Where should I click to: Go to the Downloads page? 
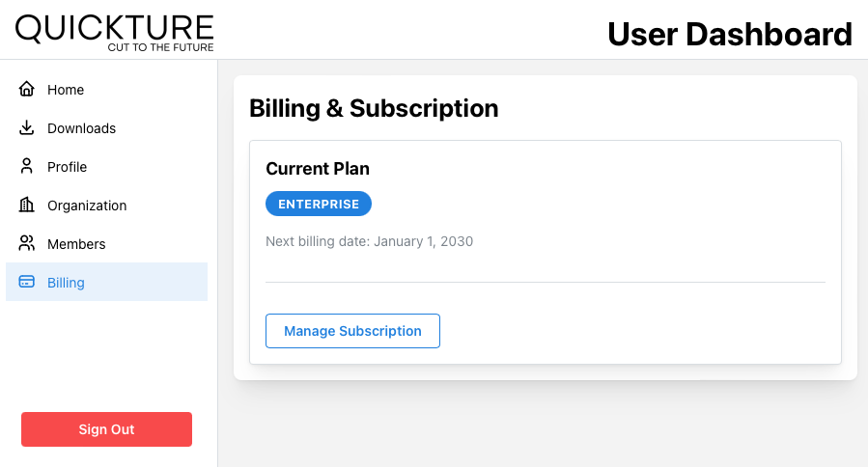(107, 127)
